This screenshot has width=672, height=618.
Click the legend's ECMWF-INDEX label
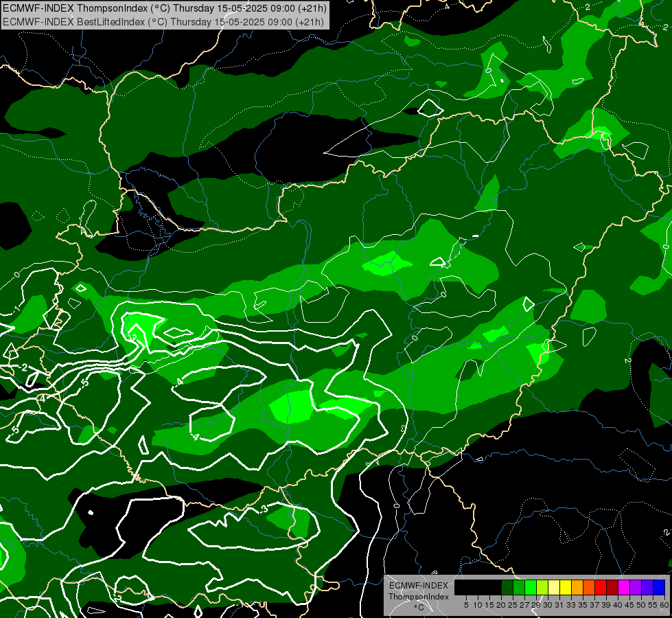[419, 586]
